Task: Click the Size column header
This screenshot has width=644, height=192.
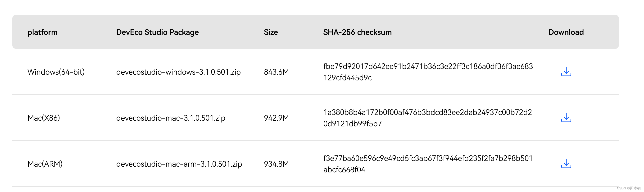Action: pos(271,32)
